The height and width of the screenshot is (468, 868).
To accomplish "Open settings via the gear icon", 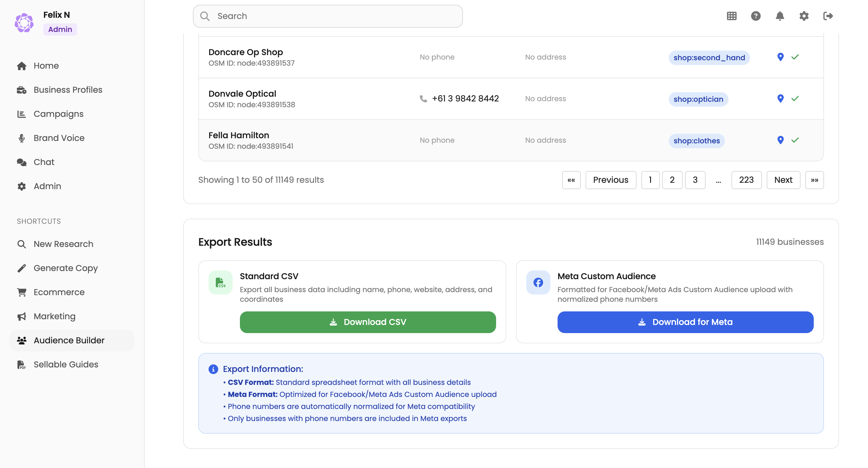I will point(804,16).
